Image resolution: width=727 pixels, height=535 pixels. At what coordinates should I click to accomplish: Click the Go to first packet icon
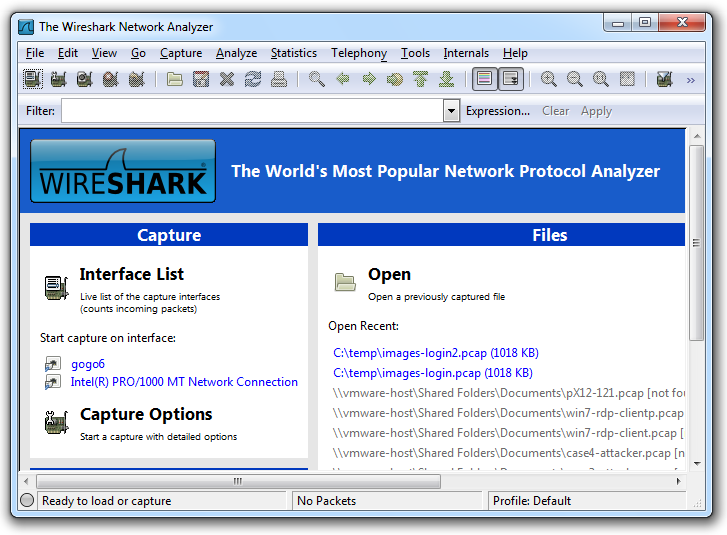[421, 79]
